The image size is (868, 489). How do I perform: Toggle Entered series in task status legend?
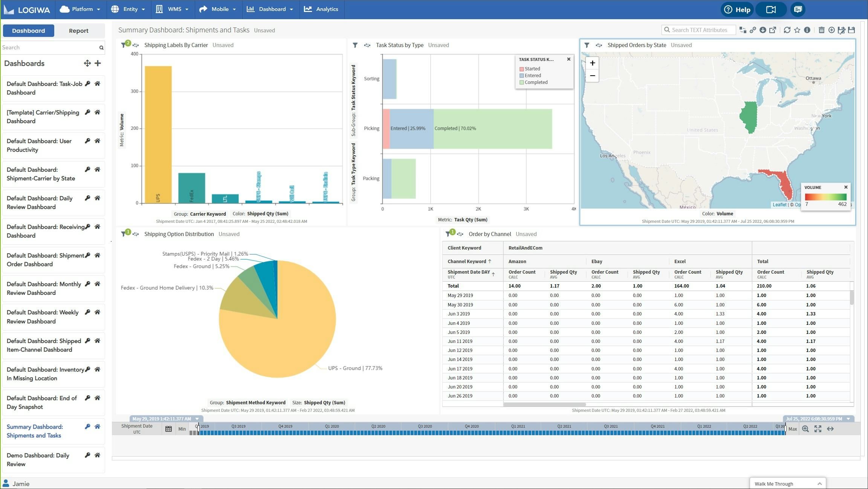532,76
